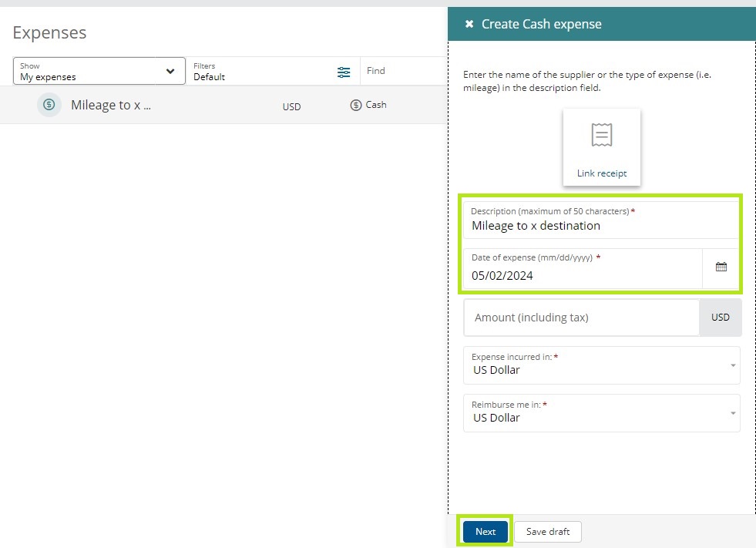
Task: Click the filter sliders icon
Action: (x=344, y=72)
